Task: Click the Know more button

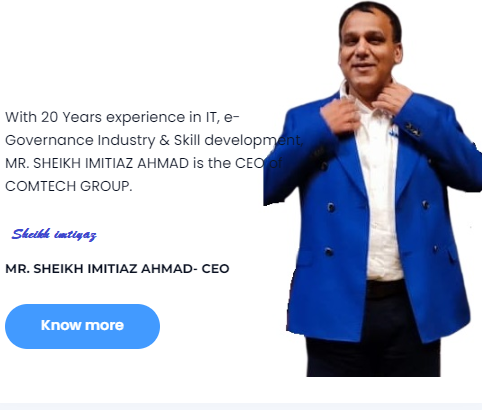Action: coord(82,326)
